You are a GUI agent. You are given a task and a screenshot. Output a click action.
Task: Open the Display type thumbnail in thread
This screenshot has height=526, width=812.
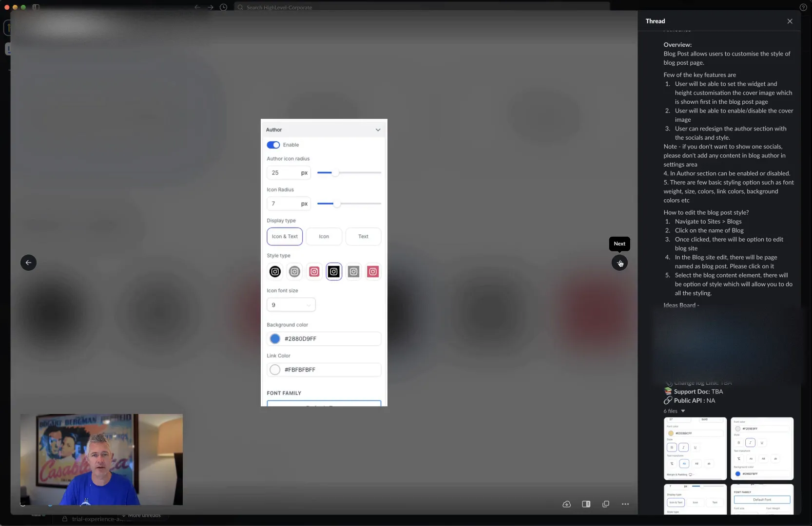695,499
